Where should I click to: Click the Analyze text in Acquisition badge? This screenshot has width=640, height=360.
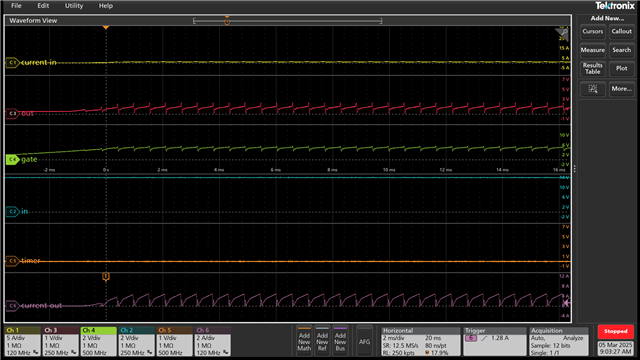click(573, 338)
